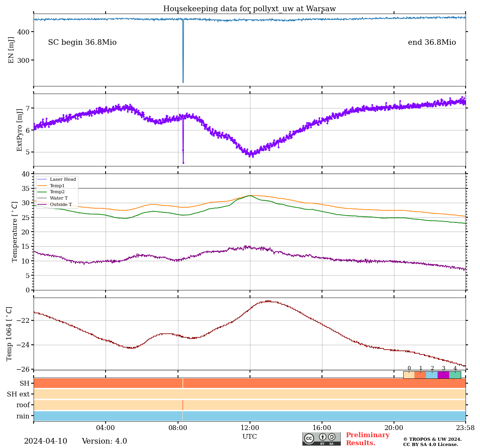This screenshot has height=448, width=480.
Task: Click the 300 tick on the EN axis
Action: pos(24,60)
